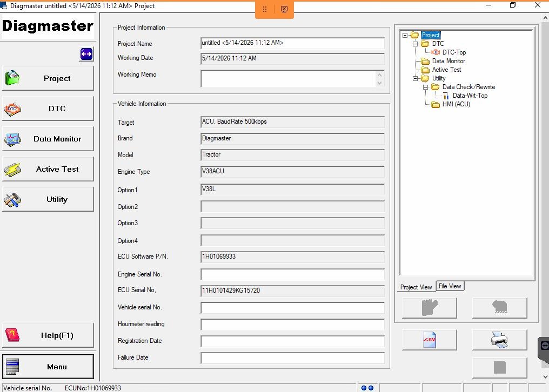This screenshot has height=392, width=549.
Task: Click the Utility tools icon
Action: pyautogui.click(x=12, y=200)
